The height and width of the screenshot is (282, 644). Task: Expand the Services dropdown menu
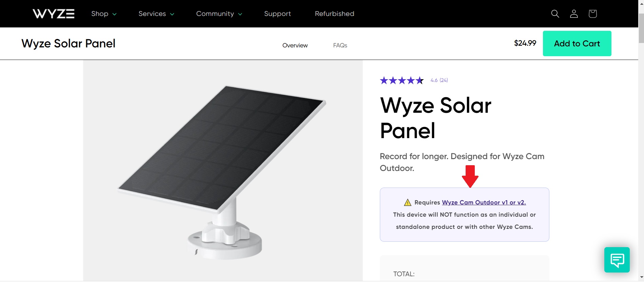pyautogui.click(x=156, y=14)
